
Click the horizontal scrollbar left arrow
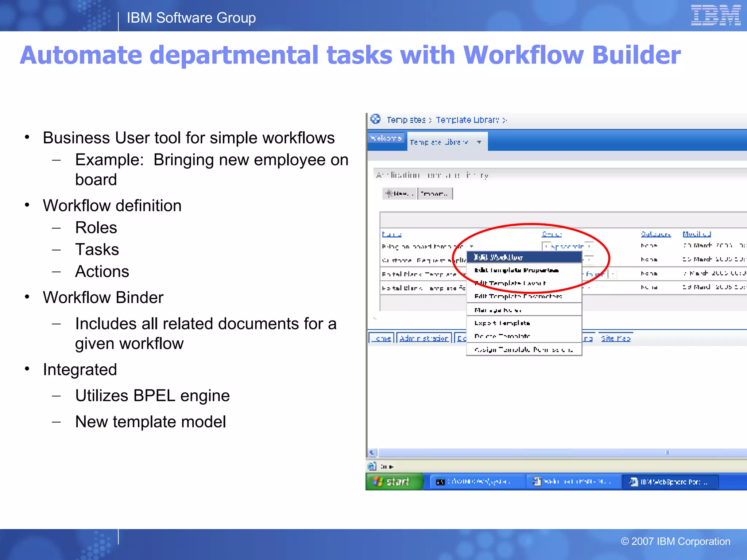pos(372,452)
